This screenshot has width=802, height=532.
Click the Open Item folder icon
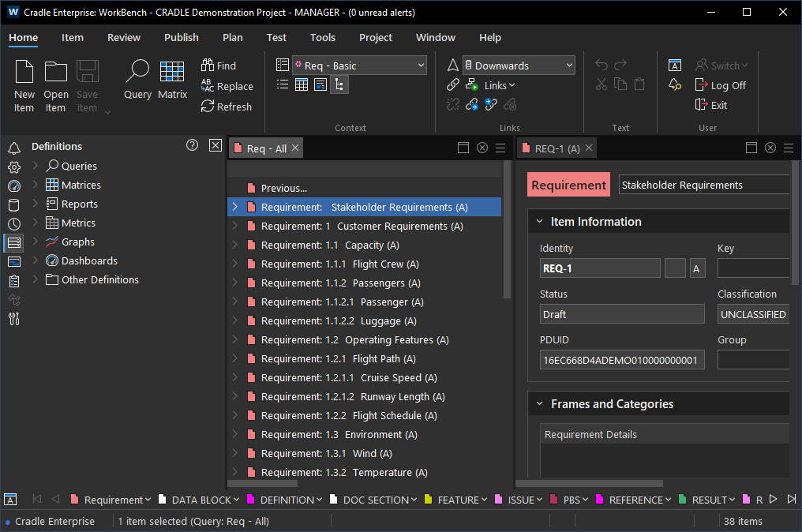(x=56, y=72)
